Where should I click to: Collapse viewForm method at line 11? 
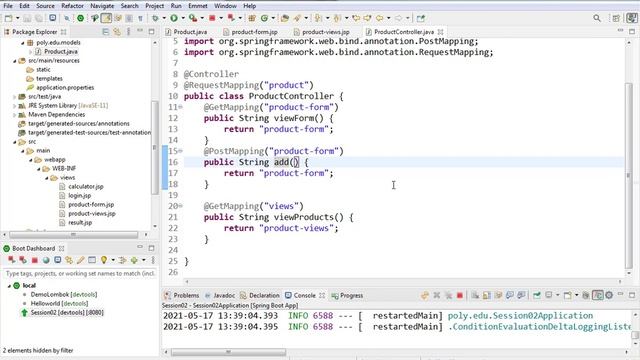point(180,107)
